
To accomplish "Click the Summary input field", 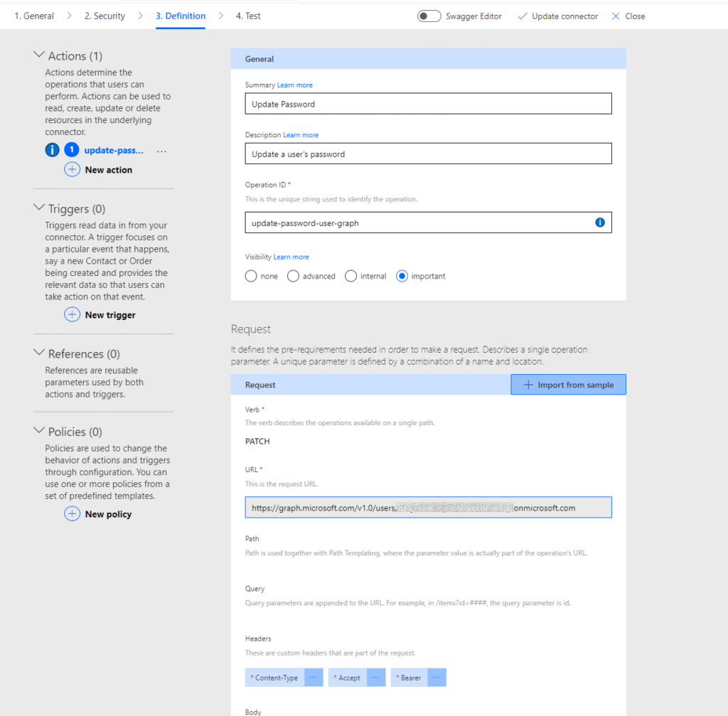I will [x=428, y=104].
